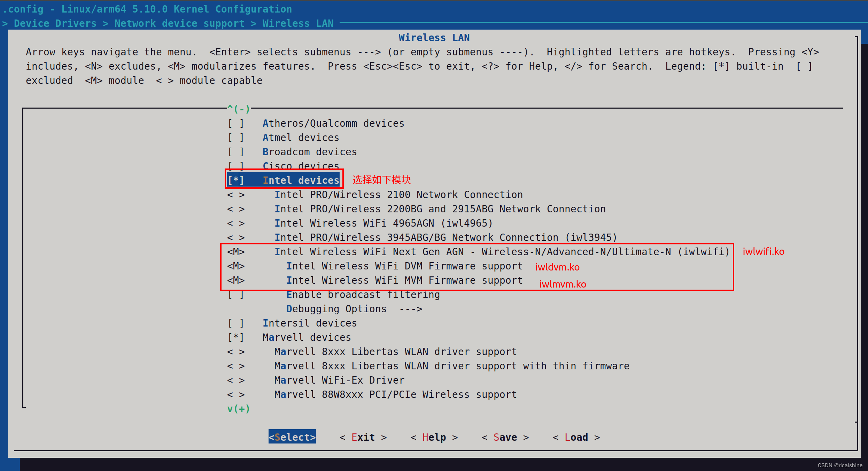Toggle Enable broadcast filtering checkbox
This screenshot has width=868, height=471.
(236, 295)
